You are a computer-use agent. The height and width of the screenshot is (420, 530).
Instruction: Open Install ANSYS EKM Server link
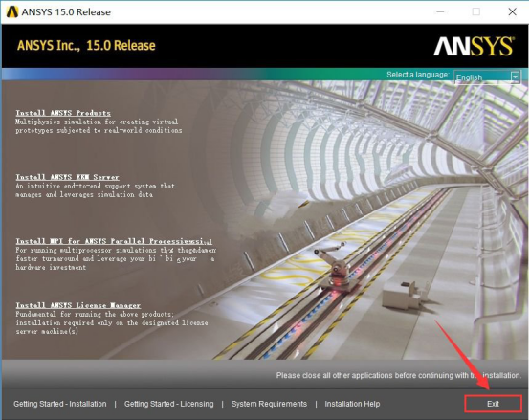tap(67, 177)
